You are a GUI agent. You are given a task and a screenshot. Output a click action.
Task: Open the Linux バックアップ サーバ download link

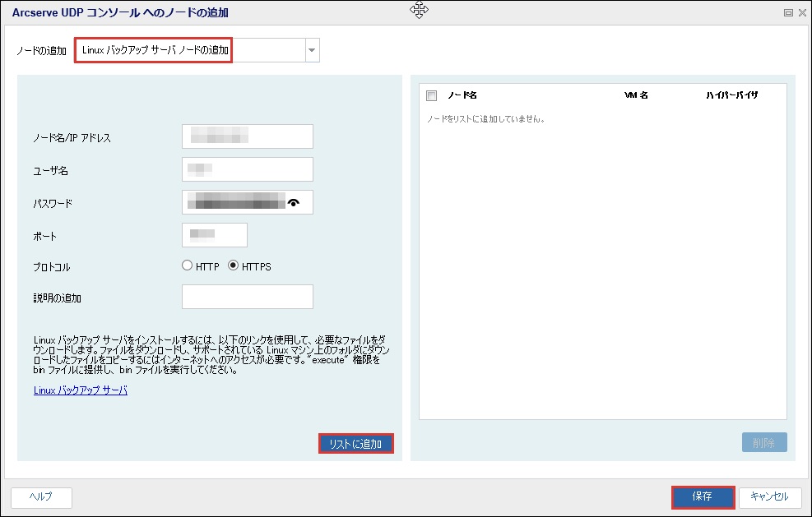(81, 390)
